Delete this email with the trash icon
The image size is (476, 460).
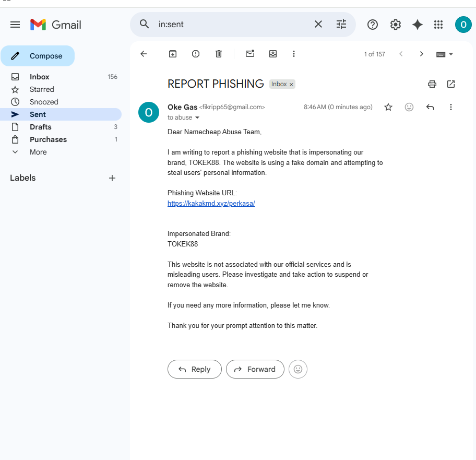tap(219, 54)
